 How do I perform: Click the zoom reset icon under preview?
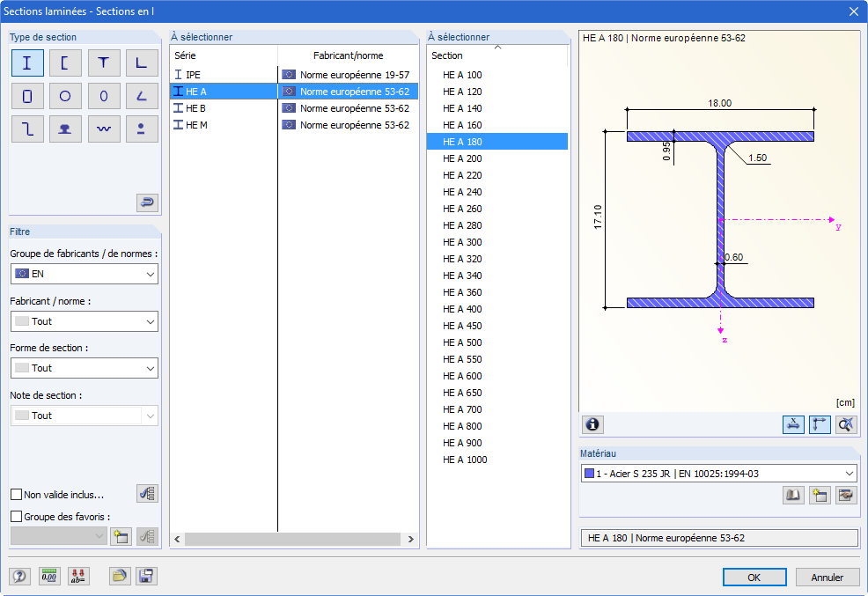click(x=846, y=424)
